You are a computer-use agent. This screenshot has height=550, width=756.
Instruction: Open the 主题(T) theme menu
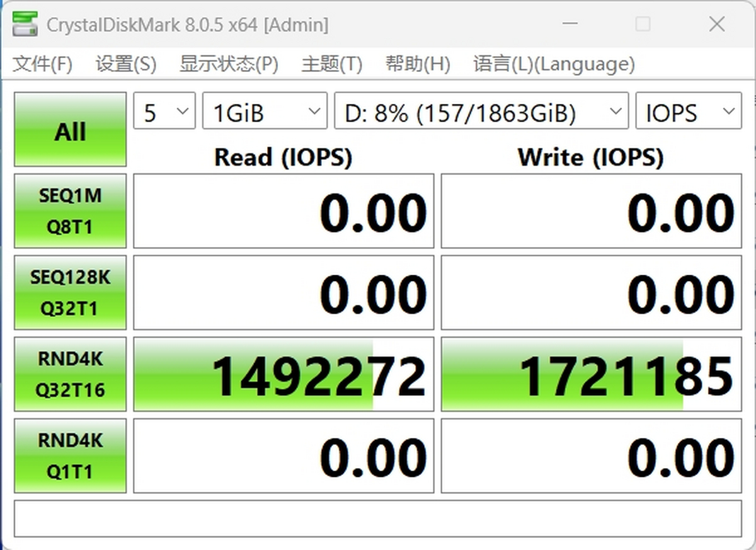point(331,64)
